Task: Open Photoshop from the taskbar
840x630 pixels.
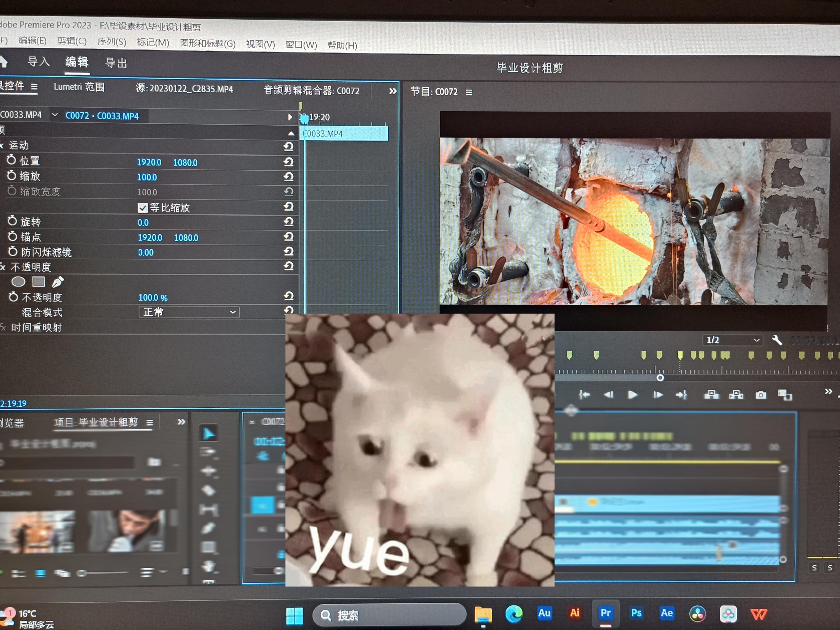Action: [636, 613]
